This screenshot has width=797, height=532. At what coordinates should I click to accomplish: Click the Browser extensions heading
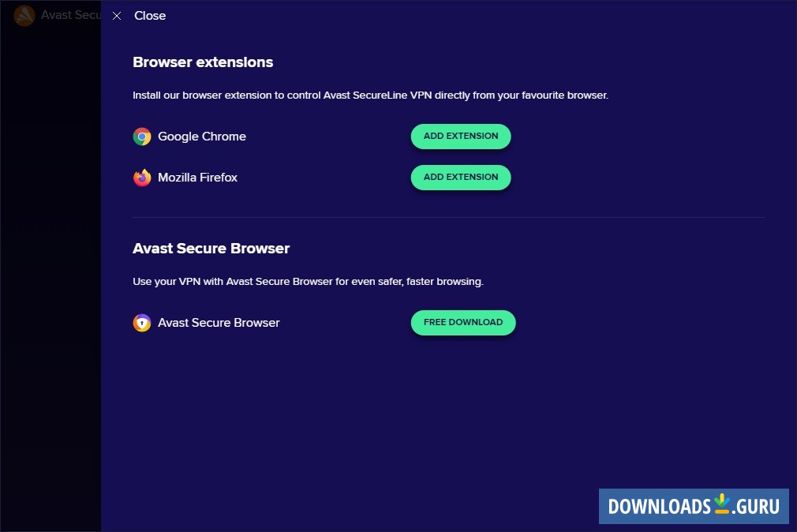[203, 62]
